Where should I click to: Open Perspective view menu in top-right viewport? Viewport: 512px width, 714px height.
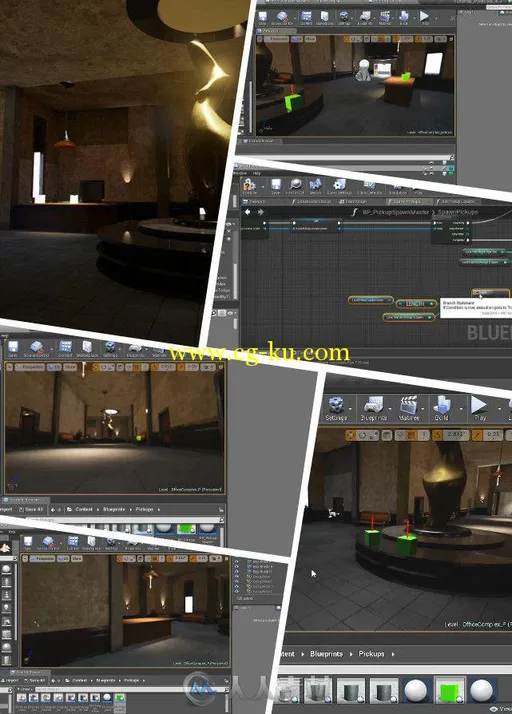pos(276,39)
